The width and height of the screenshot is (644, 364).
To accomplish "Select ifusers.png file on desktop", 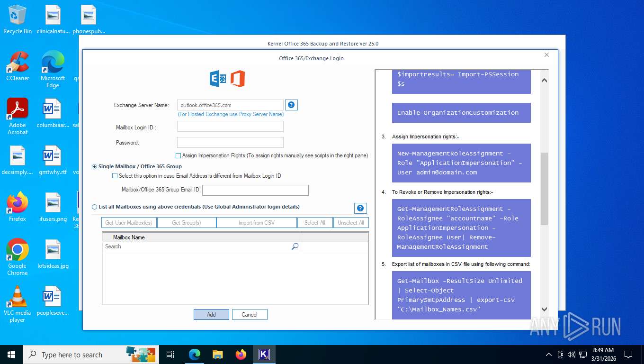I will tap(53, 207).
